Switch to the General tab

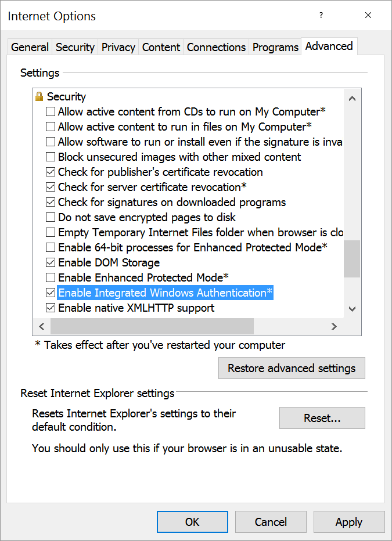click(x=30, y=47)
